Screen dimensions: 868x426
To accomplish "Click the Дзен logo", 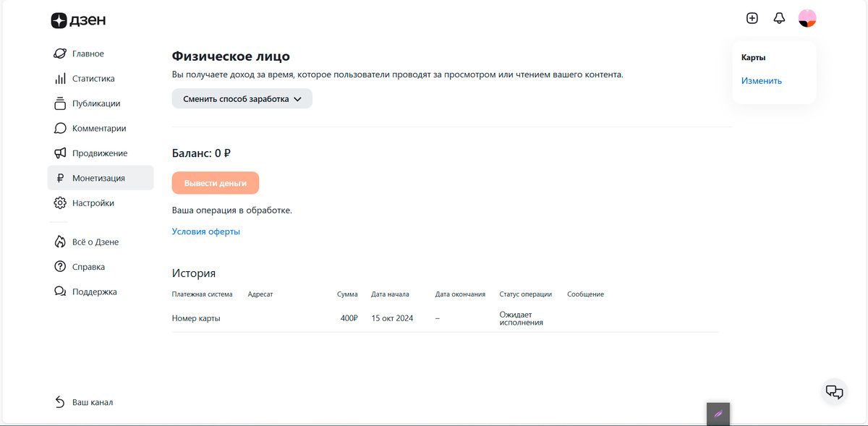I will pos(77,20).
